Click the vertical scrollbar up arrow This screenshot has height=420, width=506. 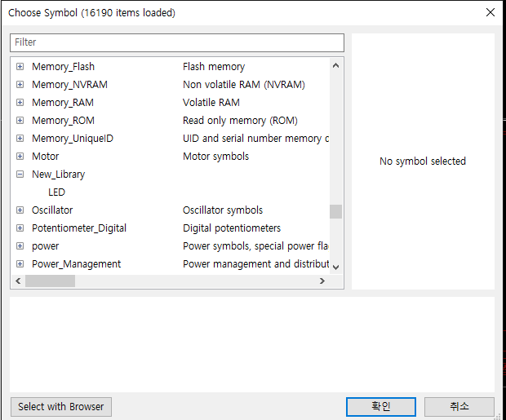tap(335, 65)
